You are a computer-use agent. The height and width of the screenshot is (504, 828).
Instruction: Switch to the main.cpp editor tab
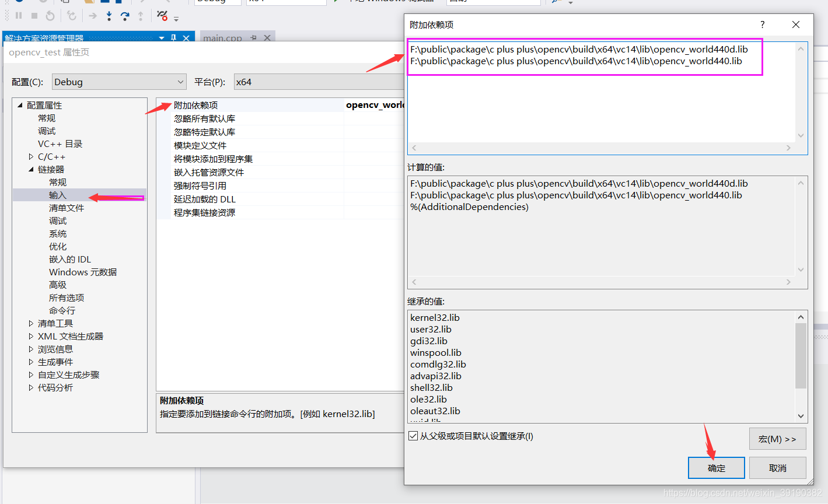(222, 38)
